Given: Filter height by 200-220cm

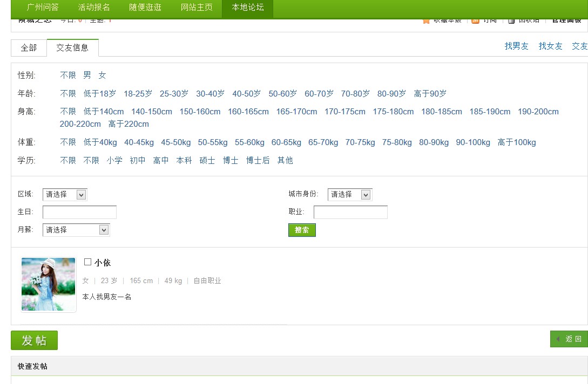Looking at the screenshot, I should pos(80,124).
